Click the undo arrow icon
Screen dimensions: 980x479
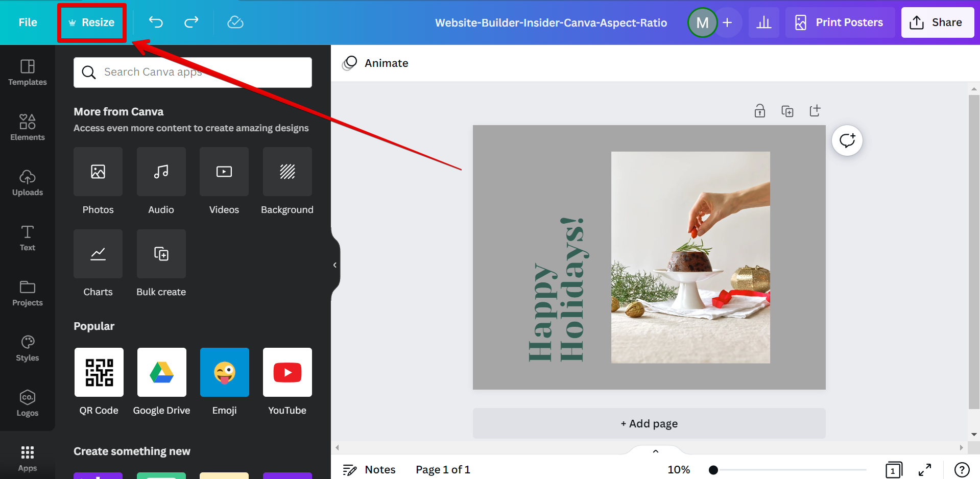pos(156,22)
